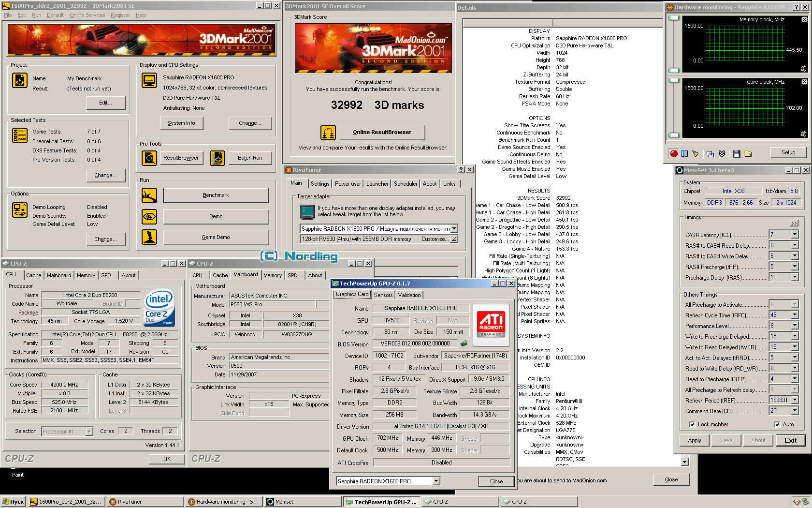Open the Refresh Period (tREF) dropdown
812x508 pixels.
point(795,400)
